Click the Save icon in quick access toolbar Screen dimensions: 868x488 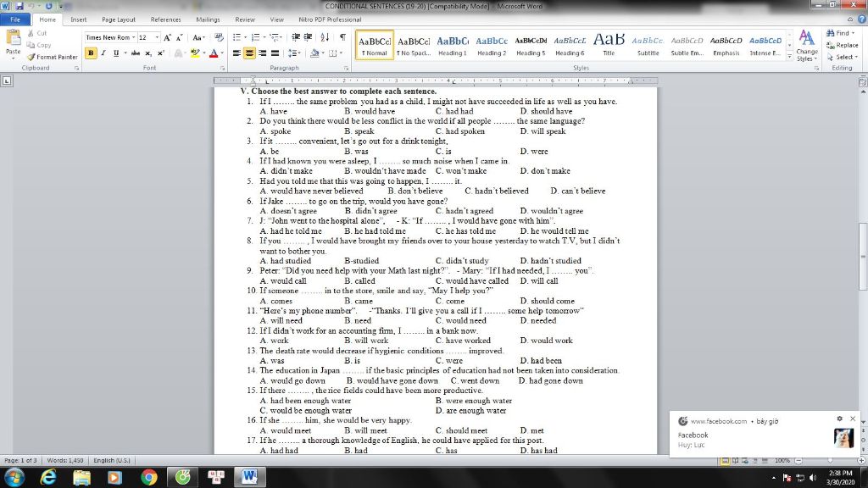(19, 6)
